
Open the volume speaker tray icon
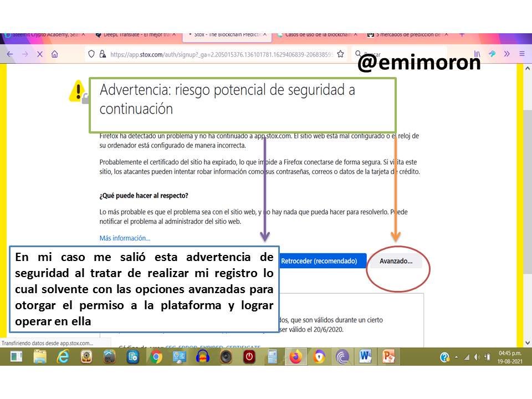click(x=477, y=357)
